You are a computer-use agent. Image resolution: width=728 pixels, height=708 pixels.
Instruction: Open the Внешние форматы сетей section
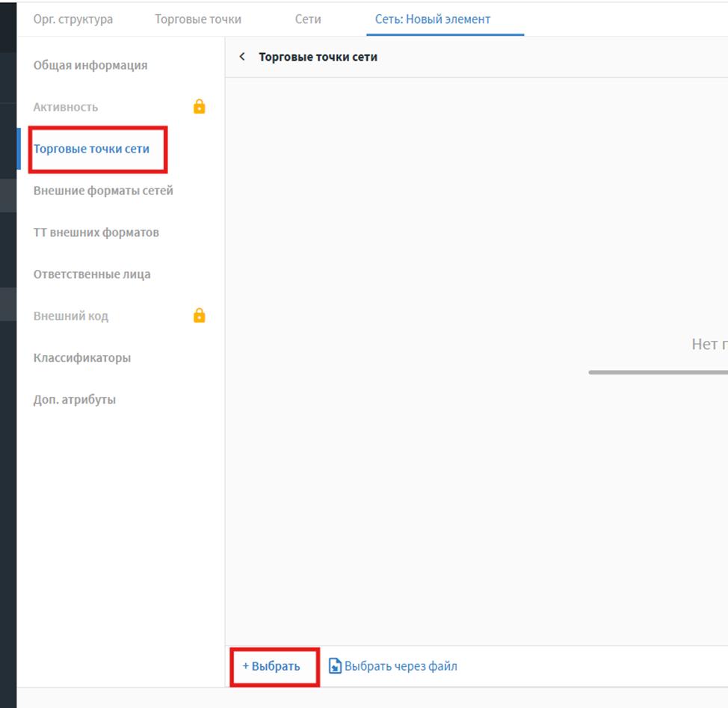103,191
